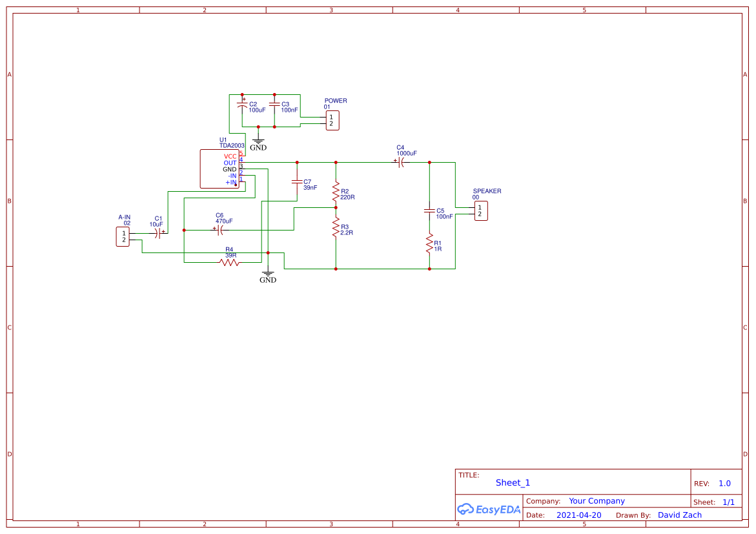Click the SPEAKER connector symbol
This screenshot has width=756, height=534.
point(480,210)
